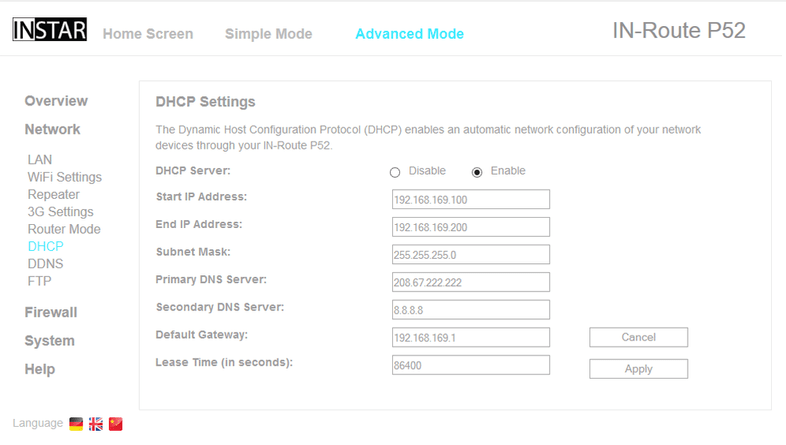Open the Overview sidebar item

56,101
